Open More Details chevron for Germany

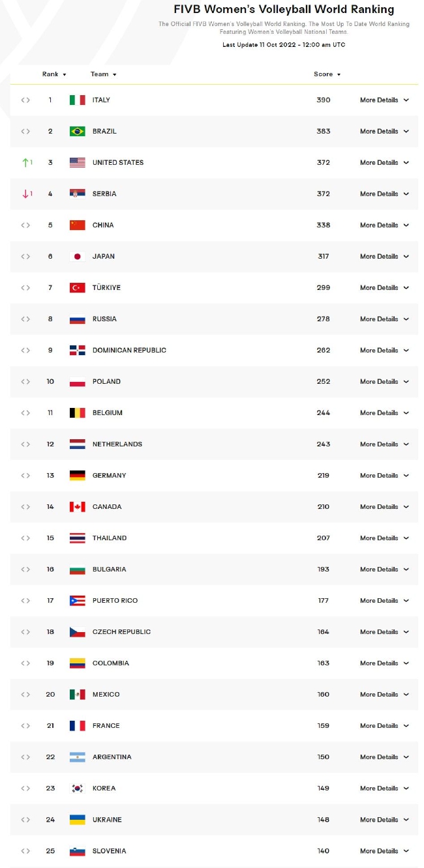coord(406,476)
